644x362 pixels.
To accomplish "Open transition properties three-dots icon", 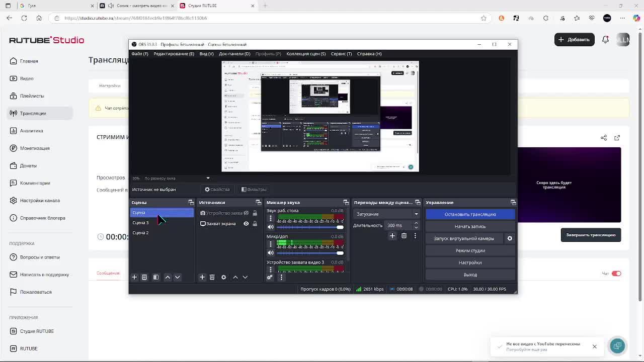I will click(415, 235).
